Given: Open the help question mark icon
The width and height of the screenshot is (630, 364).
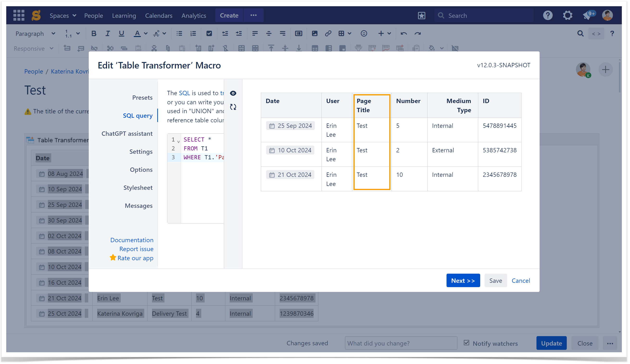Looking at the screenshot, I should click(x=548, y=15).
